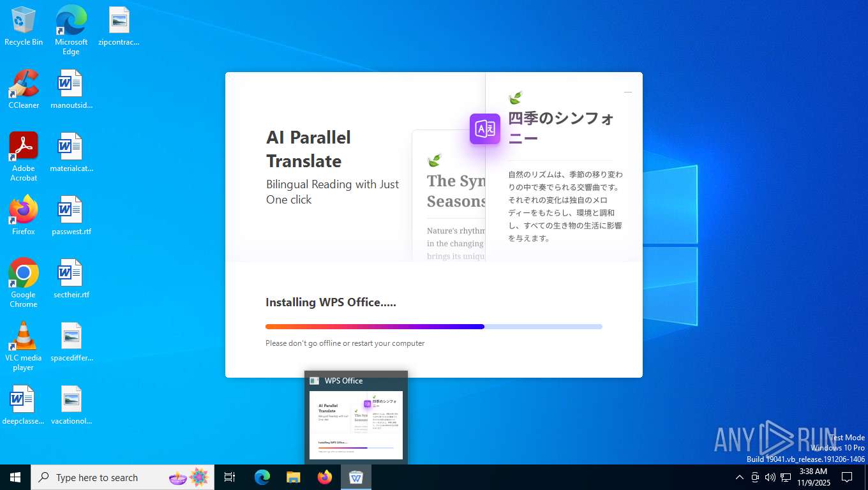The height and width of the screenshot is (490, 868).
Task: Open the VLC media player shortcut
Action: coord(24,346)
